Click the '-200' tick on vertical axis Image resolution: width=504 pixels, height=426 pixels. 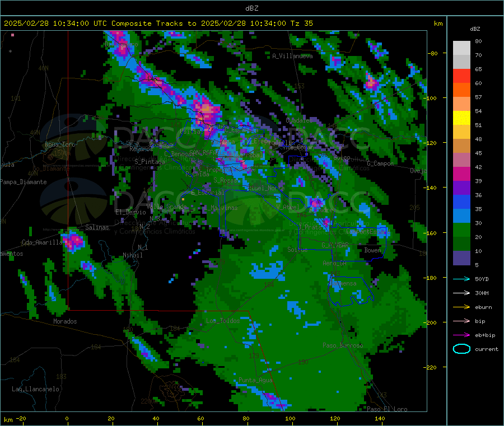tap(432, 322)
